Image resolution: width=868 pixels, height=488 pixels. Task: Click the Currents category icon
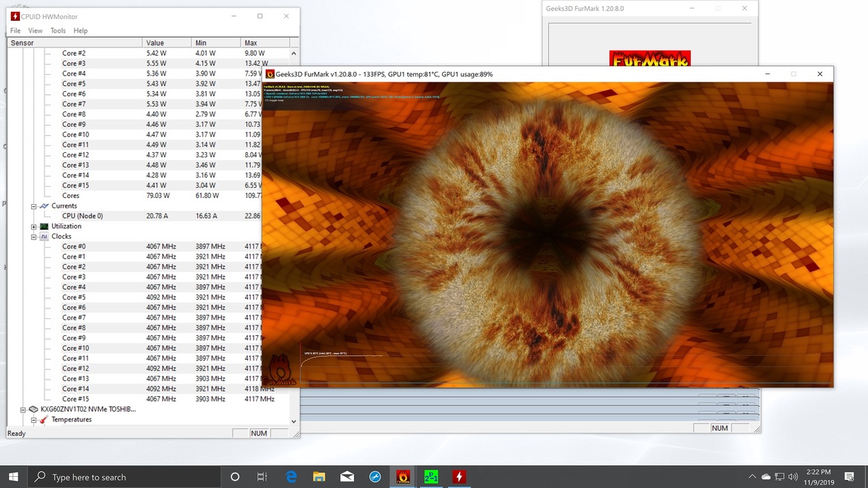45,206
